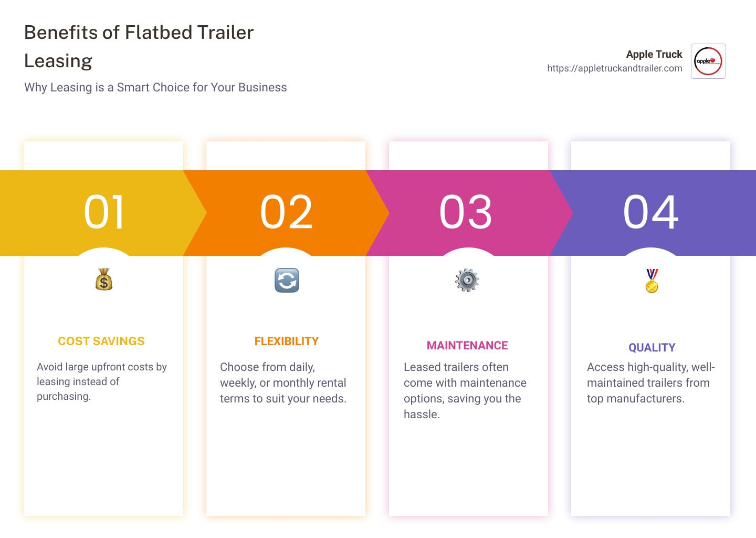Click the text Leased trailers often come with maintenance
This screenshot has height=538, width=756.
pyautogui.click(x=465, y=390)
